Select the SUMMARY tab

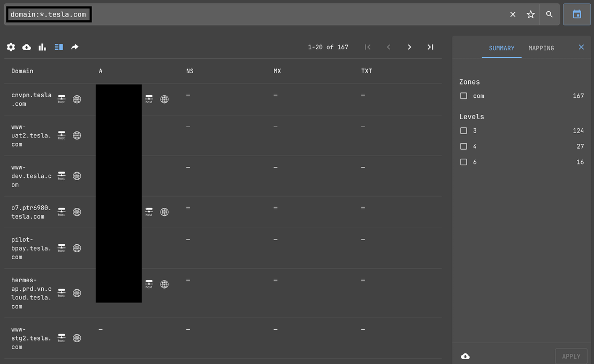[501, 48]
